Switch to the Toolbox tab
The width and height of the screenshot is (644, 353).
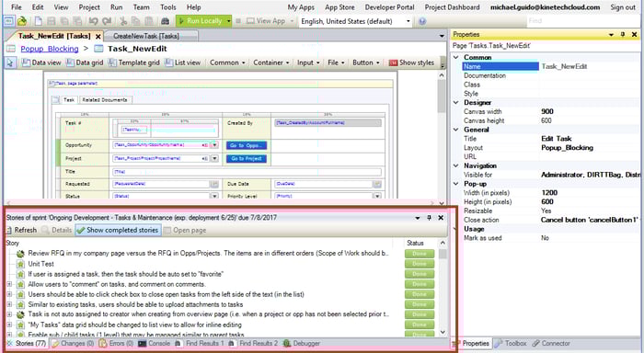[511, 344]
